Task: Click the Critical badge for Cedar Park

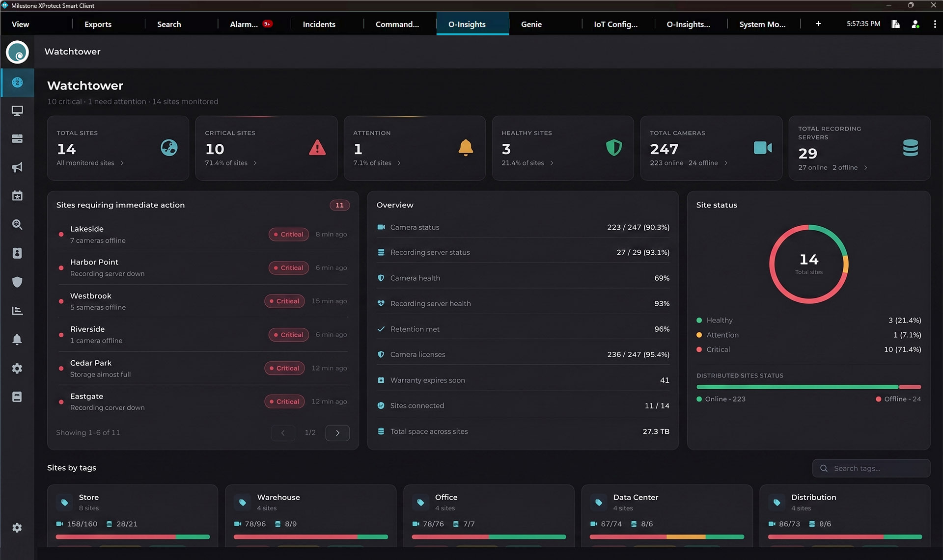Action: [284, 368]
